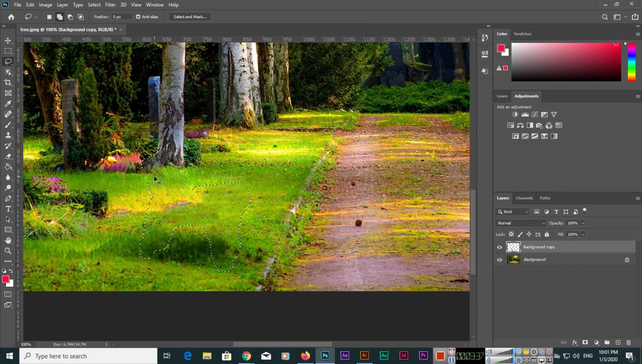Add a Curves adjustment
The height and width of the screenshot is (364, 642).
click(535, 115)
